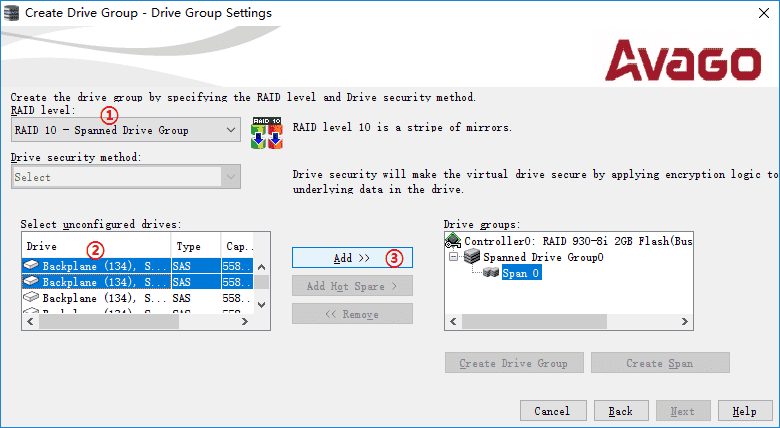Open the Drive security method dropdown

[x=125, y=177]
